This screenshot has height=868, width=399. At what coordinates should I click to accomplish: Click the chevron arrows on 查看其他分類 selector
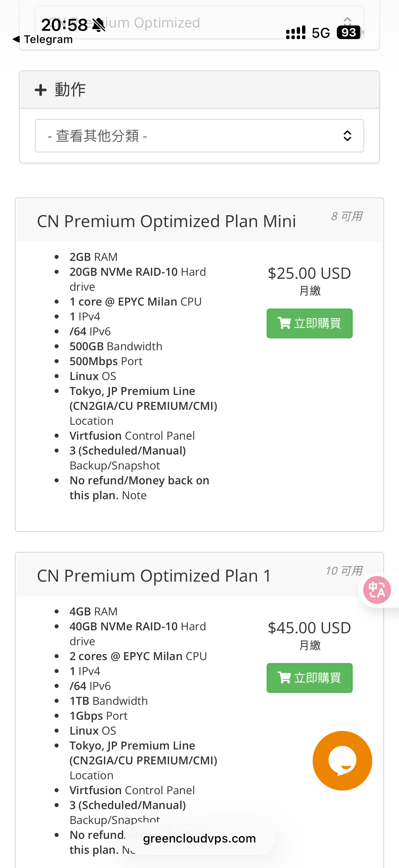347,136
